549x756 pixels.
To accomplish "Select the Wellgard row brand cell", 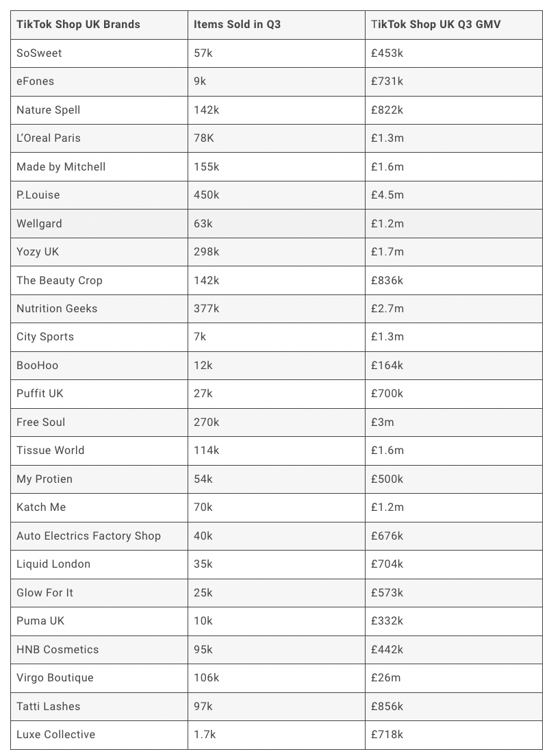I will click(39, 223).
